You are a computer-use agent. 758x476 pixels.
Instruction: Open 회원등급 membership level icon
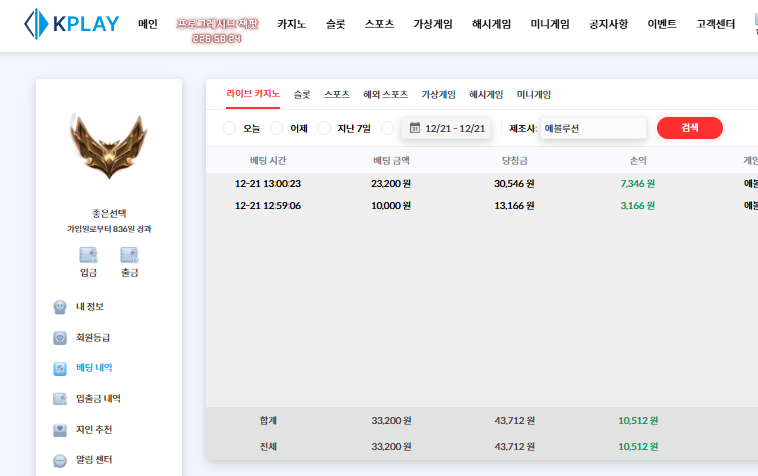60,338
